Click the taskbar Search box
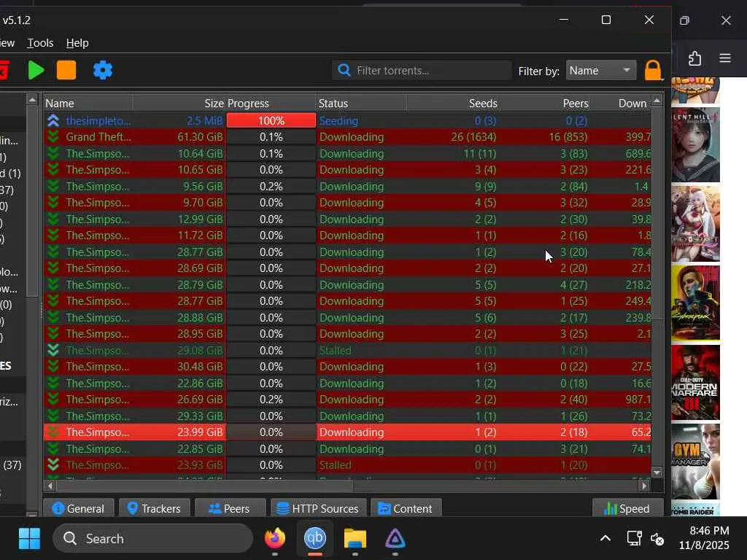747x560 pixels. click(x=152, y=539)
